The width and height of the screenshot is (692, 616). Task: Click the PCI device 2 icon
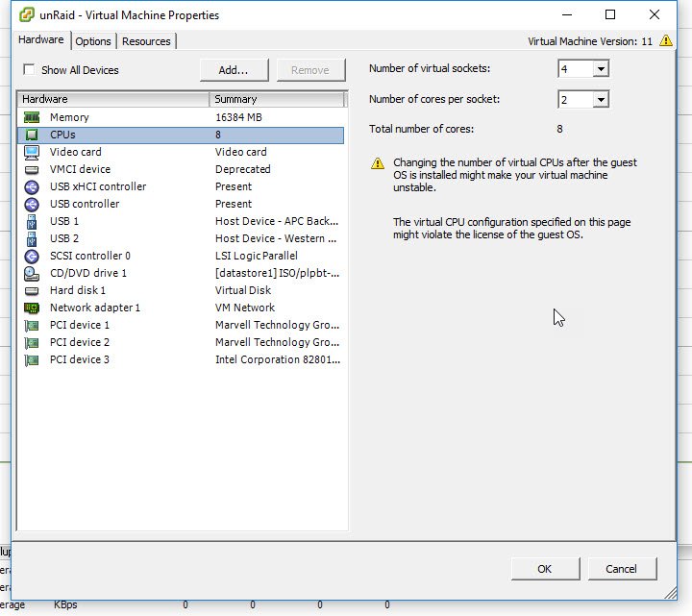coord(32,343)
